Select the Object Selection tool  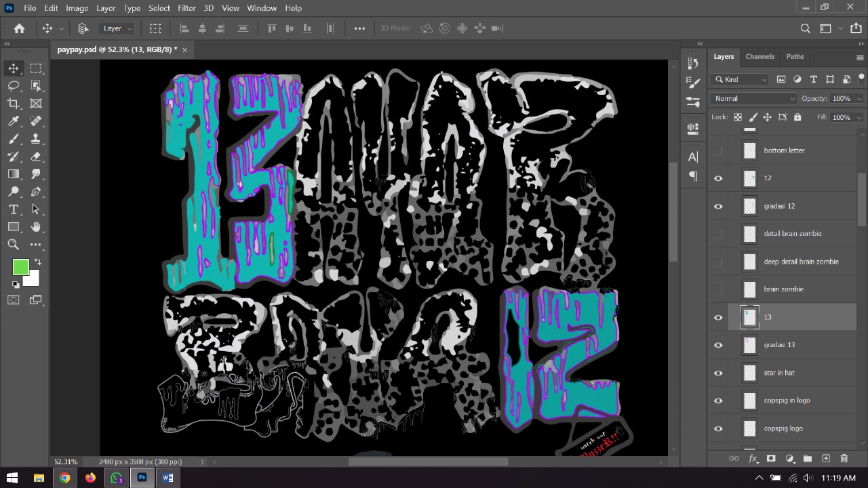point(36,86)
